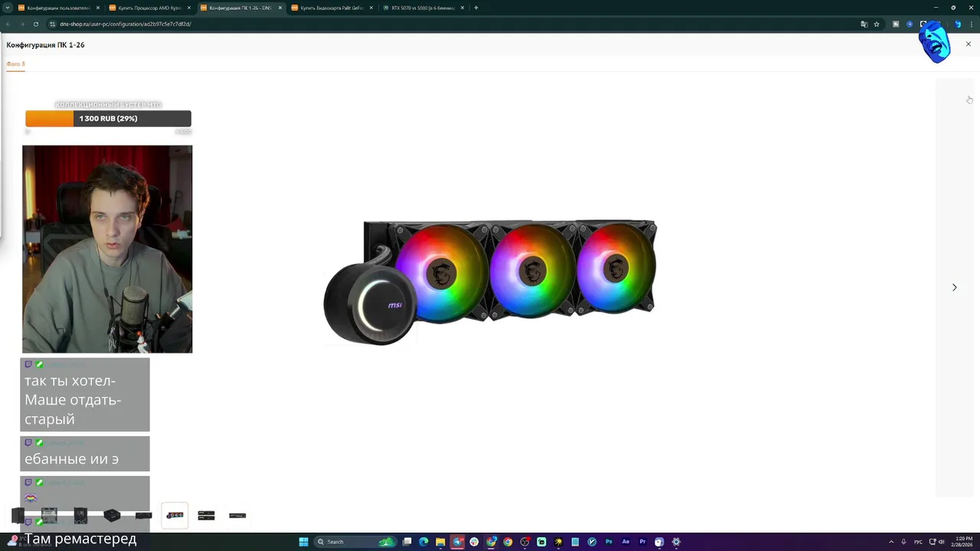This screenshot has width=980, height=551.
Task: Switch to Конфигурации пользователей browser tab
Action: coord(58,8)
